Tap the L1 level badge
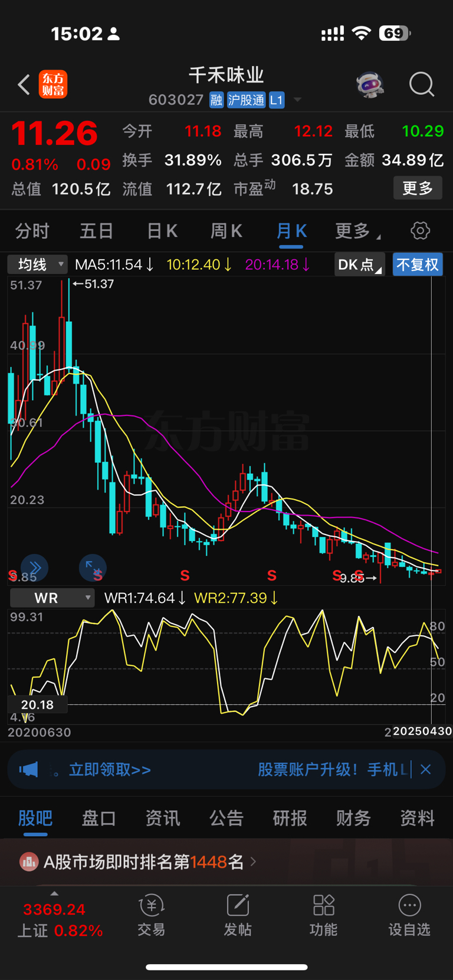Screen dimensions: 453x980 pyautogui.click(x=277, y=100)
